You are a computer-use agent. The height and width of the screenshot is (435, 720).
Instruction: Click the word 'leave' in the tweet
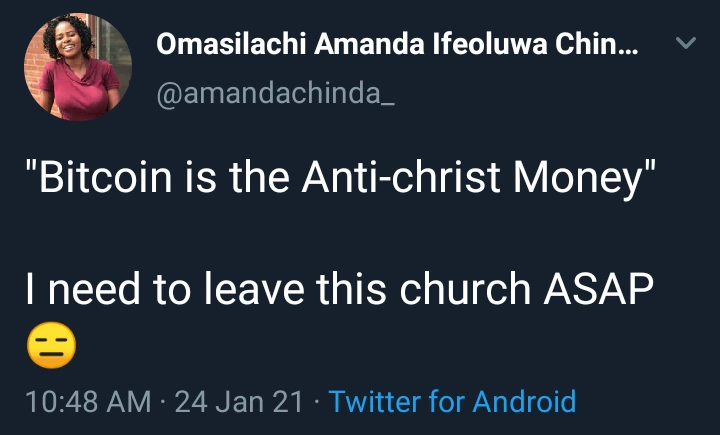(253, 288)
